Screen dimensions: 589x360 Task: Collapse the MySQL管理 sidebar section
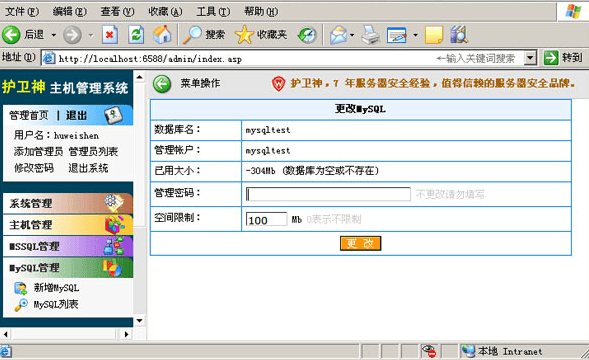click(x=68, y=268)
